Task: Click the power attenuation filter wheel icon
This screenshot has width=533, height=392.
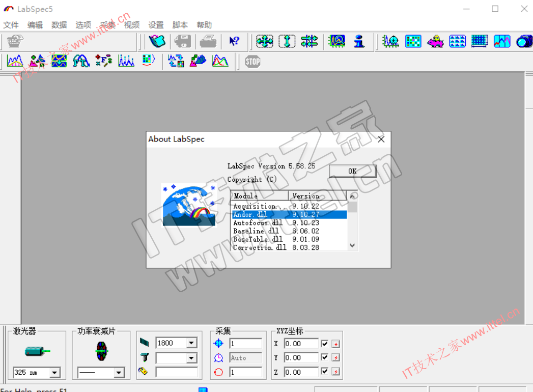Action: click(x=101, y=351)
